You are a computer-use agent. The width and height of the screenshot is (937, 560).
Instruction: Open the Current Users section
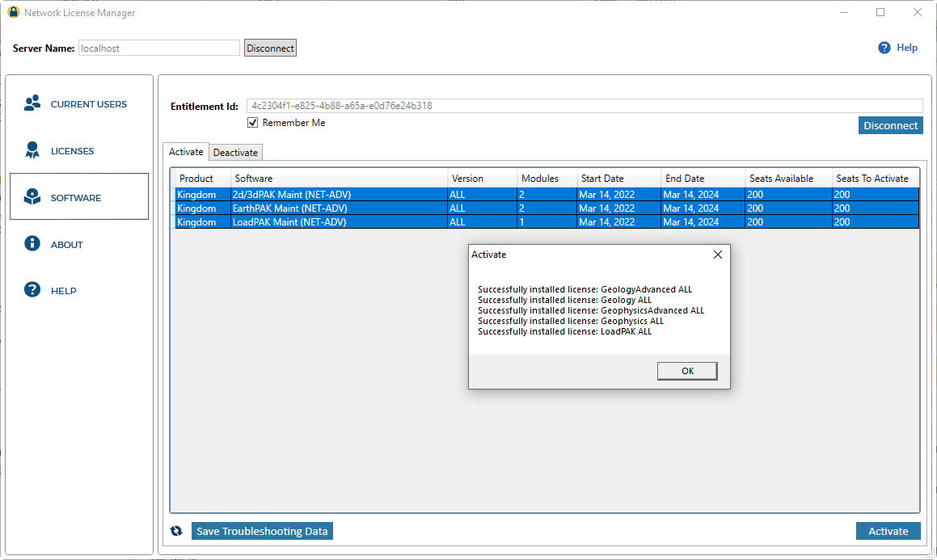tap(79, 104)
